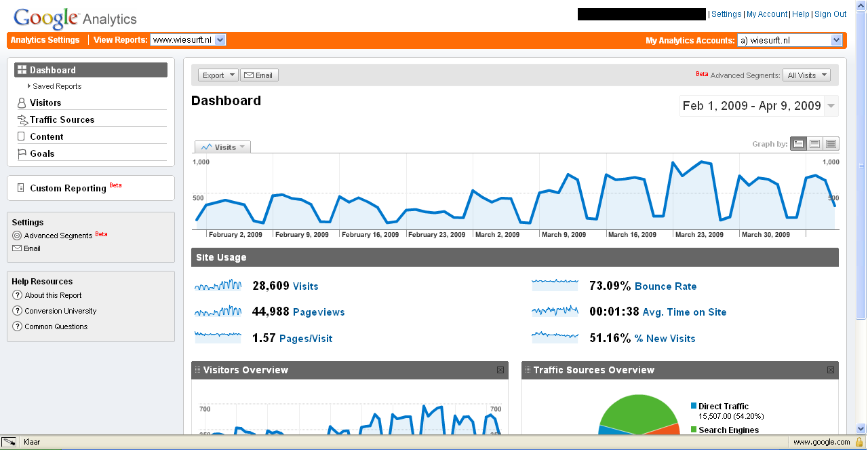Click the Email report button
868x450 pixels.
(x=259, y=75)
